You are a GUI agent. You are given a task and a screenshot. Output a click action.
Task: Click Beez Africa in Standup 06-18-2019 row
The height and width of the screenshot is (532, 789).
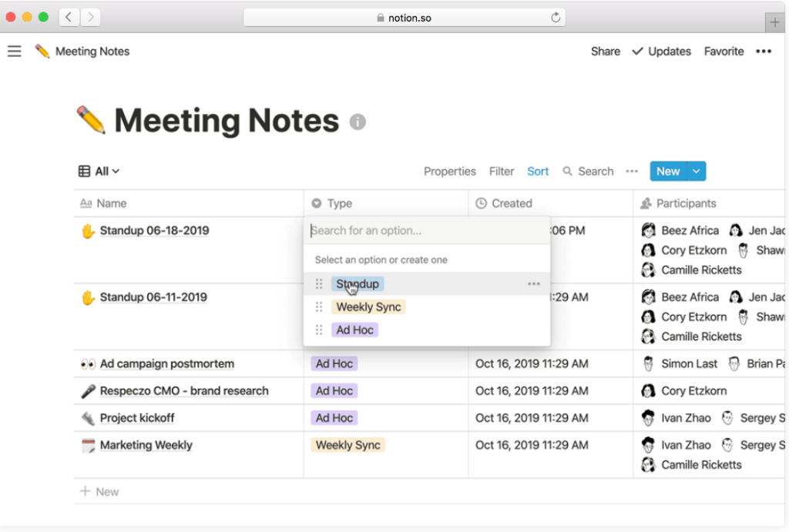680,231
